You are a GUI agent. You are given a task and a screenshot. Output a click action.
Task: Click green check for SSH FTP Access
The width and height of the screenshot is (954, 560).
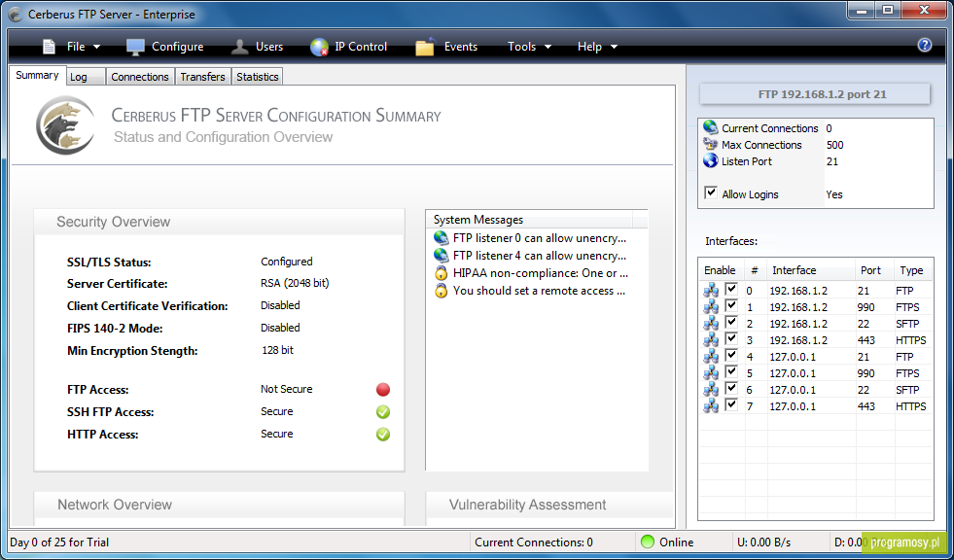click(x=383, y=412)
